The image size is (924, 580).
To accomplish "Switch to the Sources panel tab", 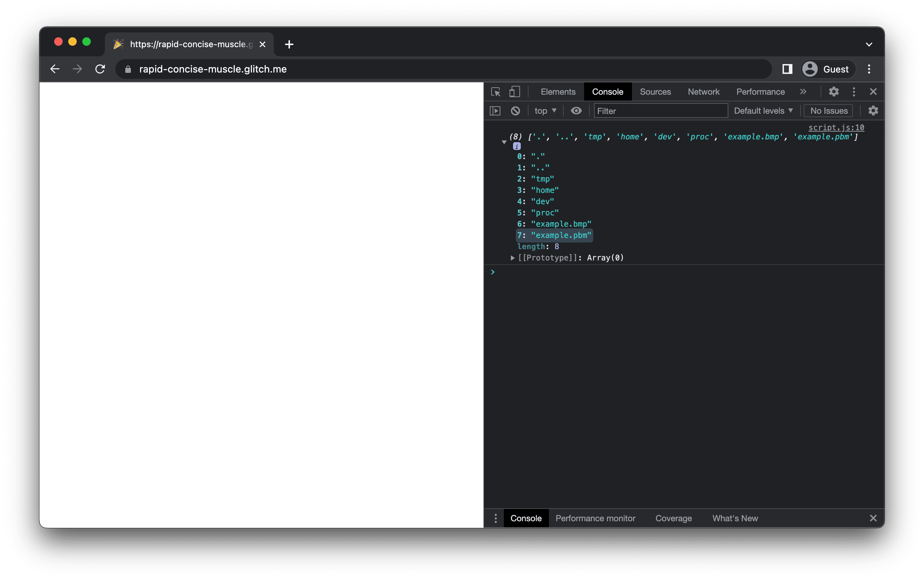I will [656, 92].
